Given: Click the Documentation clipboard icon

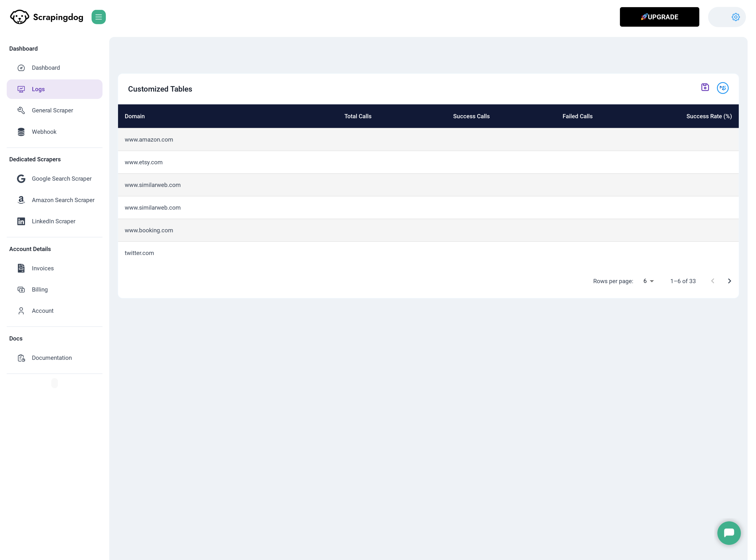Looking at the screenshot, I should [x=21, y=358].
